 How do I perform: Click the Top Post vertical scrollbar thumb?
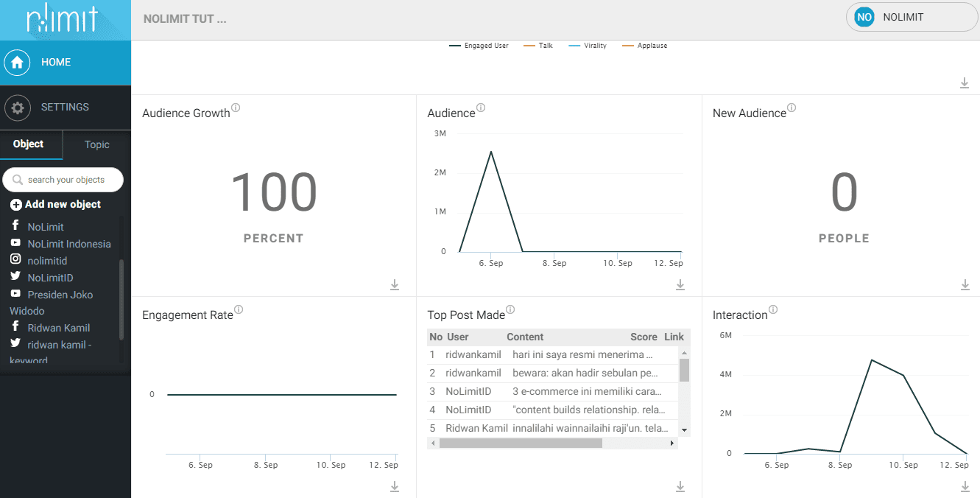pyautogui.click(x=684, y=370)
